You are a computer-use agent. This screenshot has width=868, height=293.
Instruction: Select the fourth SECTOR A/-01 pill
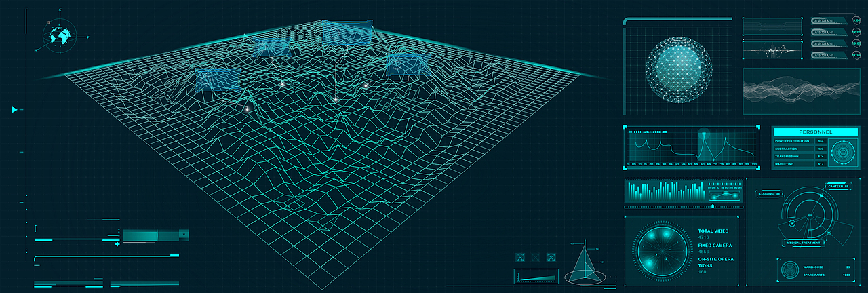pos(830,54)
